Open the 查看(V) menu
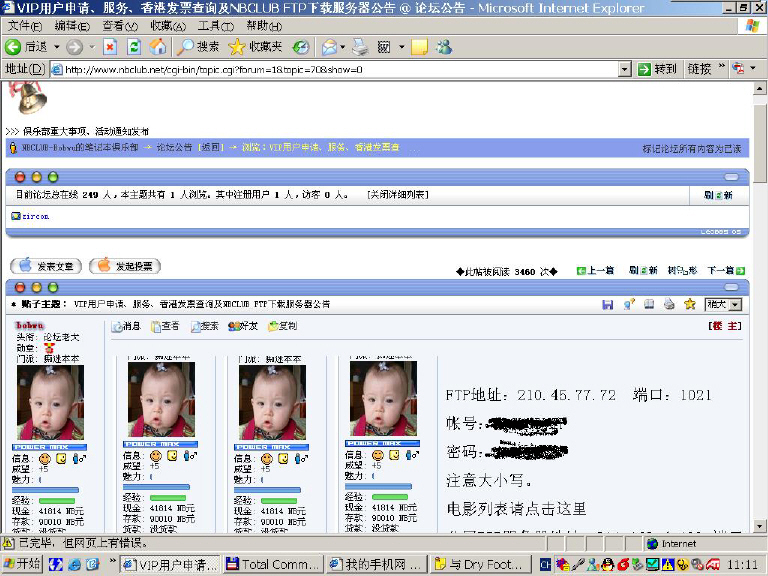This screenshot has height=576, width=768. click(x=119, y=25)
